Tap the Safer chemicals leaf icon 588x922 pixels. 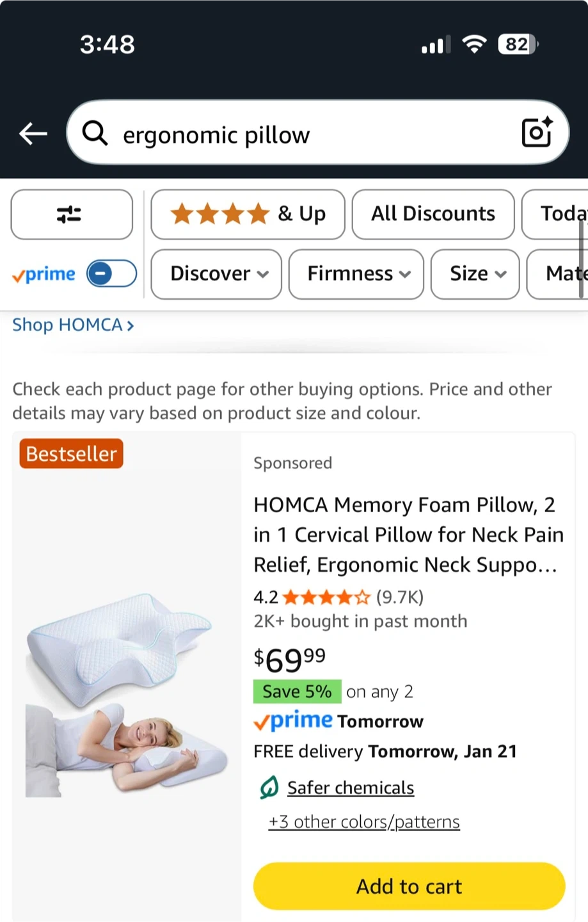(x=269, y=788)
